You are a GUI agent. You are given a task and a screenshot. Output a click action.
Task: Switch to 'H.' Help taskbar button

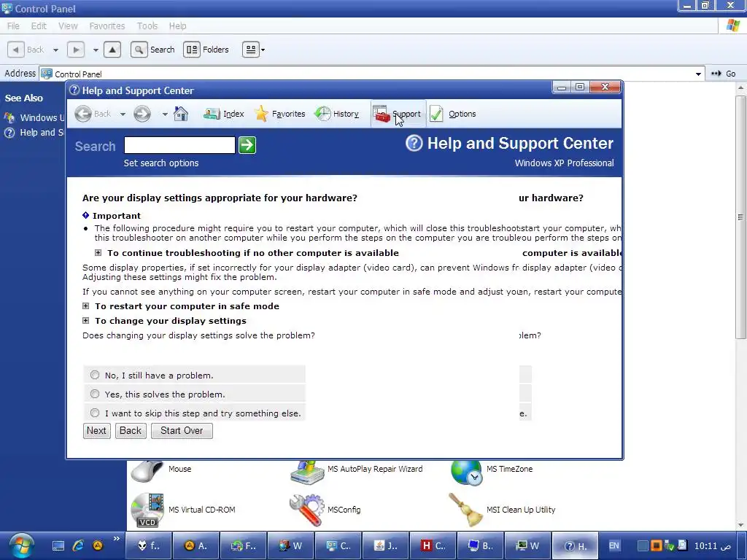575,545
